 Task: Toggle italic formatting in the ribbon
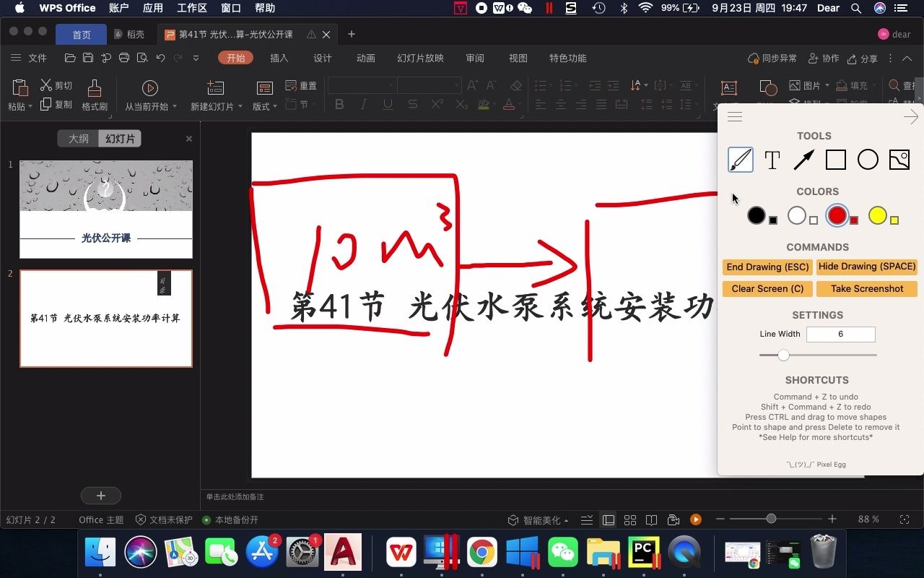tap(363, 104)
